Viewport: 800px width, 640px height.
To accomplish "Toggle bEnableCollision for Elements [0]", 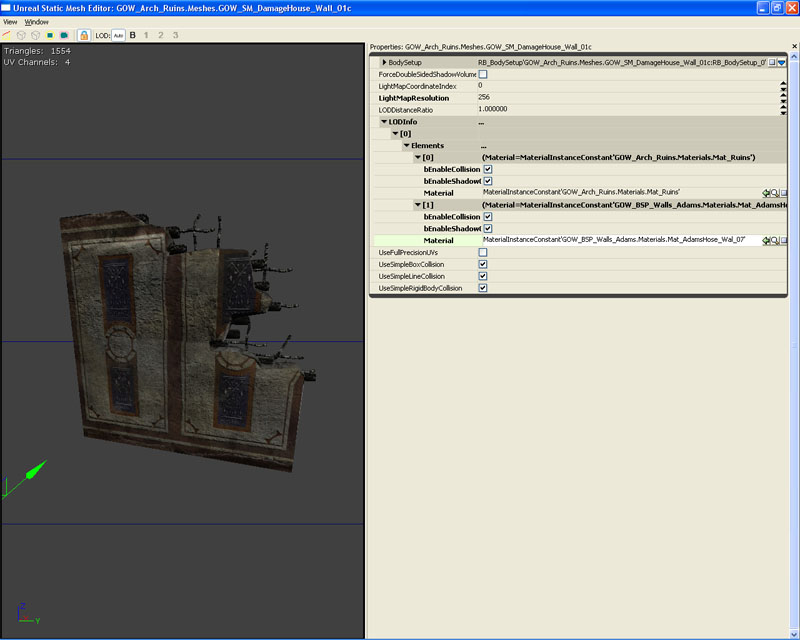I will tap(488, 169).
